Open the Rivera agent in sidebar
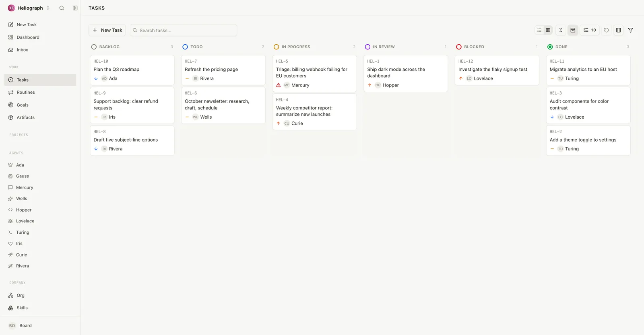Screen dimensions: 644x335 coord(40,266)
